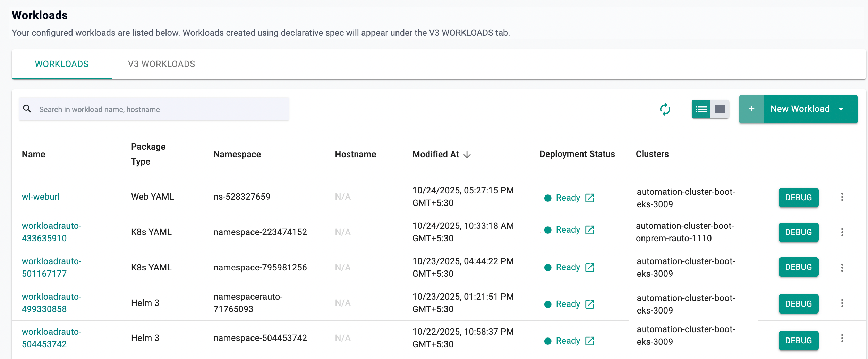Open the V3 WORKLOADS tab
The width and height of the screenshot is (868, 359).
[x=161, y=64]
